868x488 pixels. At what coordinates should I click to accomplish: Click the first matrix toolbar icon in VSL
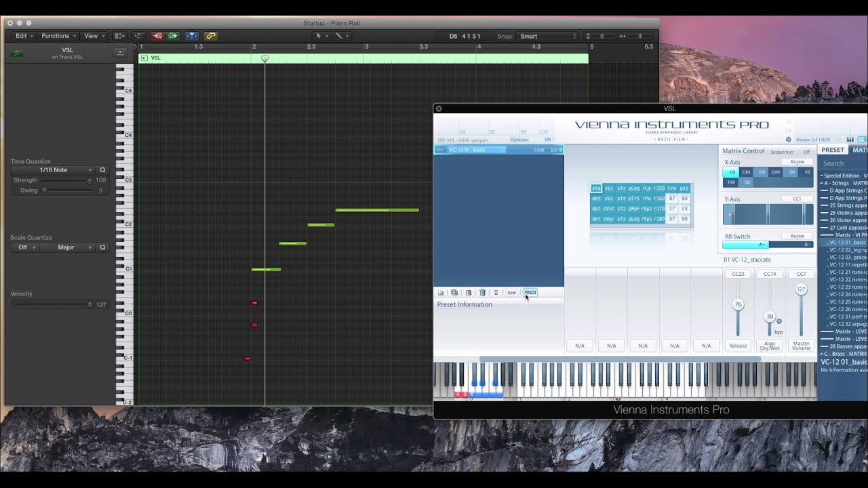point(441,293)
